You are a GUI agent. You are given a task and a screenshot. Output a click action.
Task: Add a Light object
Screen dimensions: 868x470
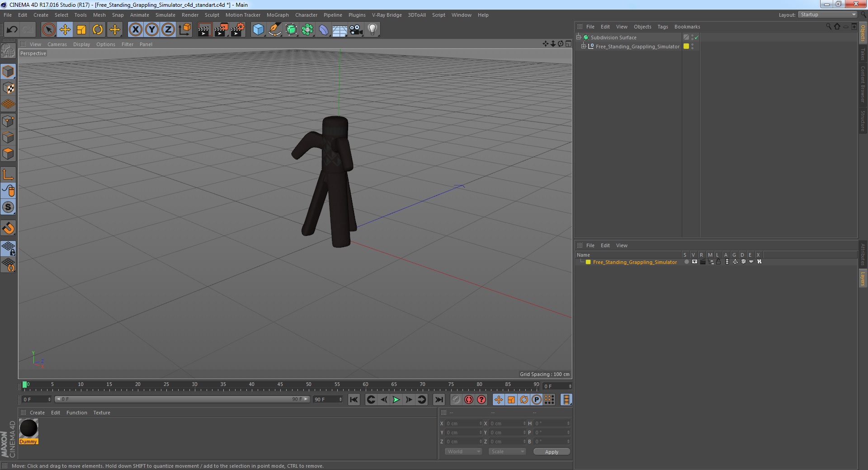coord(372,30)
